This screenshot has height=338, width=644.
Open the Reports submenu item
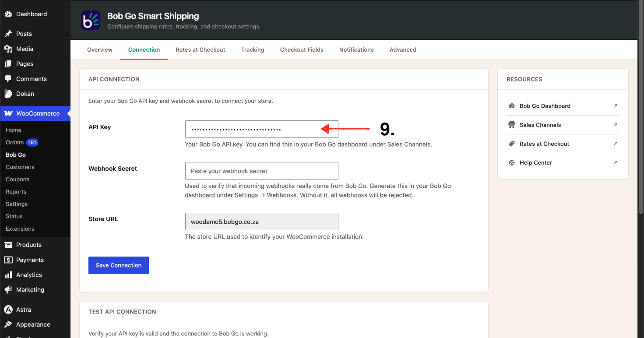[16, 192]
